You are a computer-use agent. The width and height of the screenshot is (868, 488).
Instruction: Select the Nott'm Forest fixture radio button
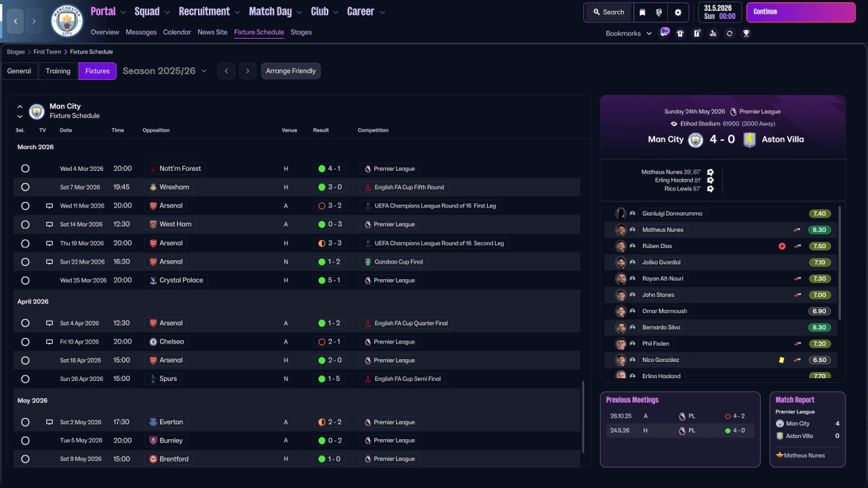click(x=25, y=169)
